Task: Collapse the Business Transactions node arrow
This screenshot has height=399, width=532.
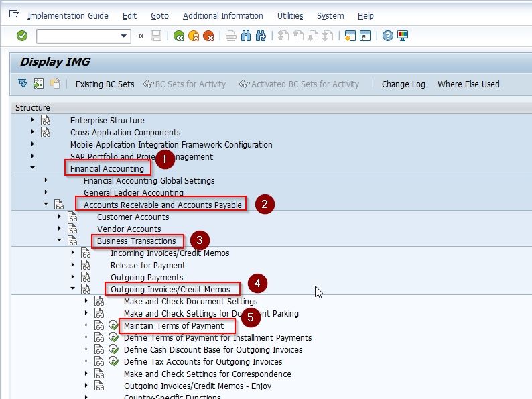Action: point(60,240)
